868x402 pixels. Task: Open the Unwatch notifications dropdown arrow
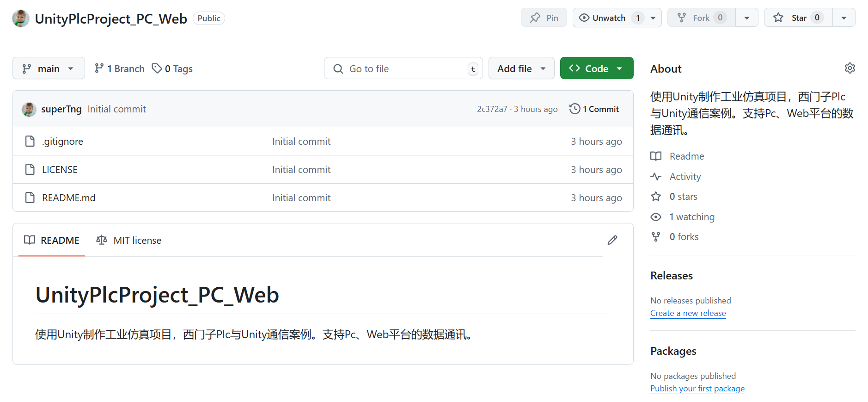click(x=653, y=18)
